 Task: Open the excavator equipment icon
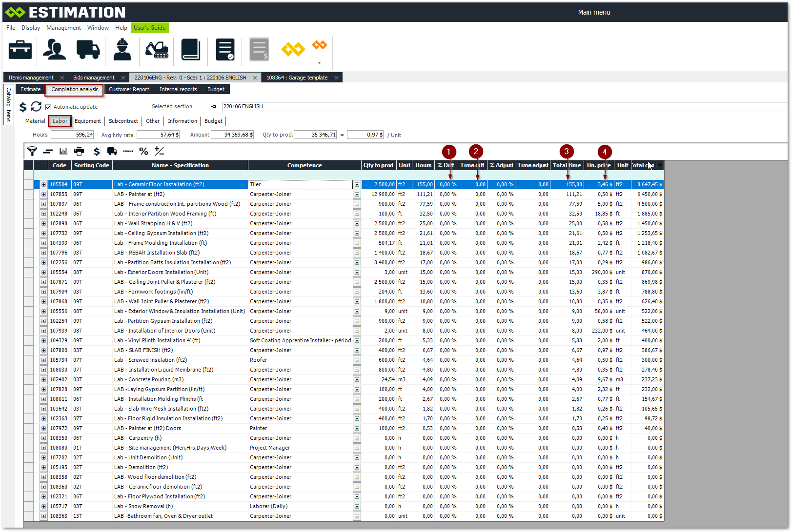tap(157, 50)
